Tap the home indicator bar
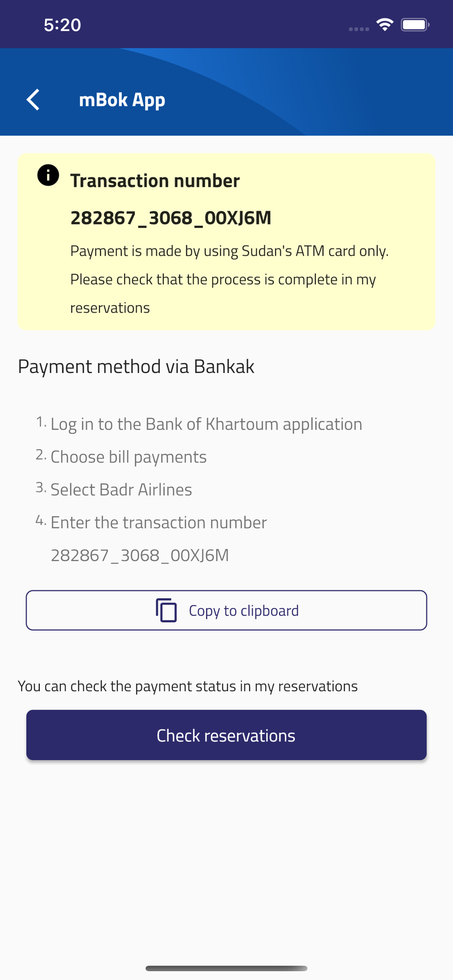The width and height of the screenshot is (453, 980). (x=226, y=968)
